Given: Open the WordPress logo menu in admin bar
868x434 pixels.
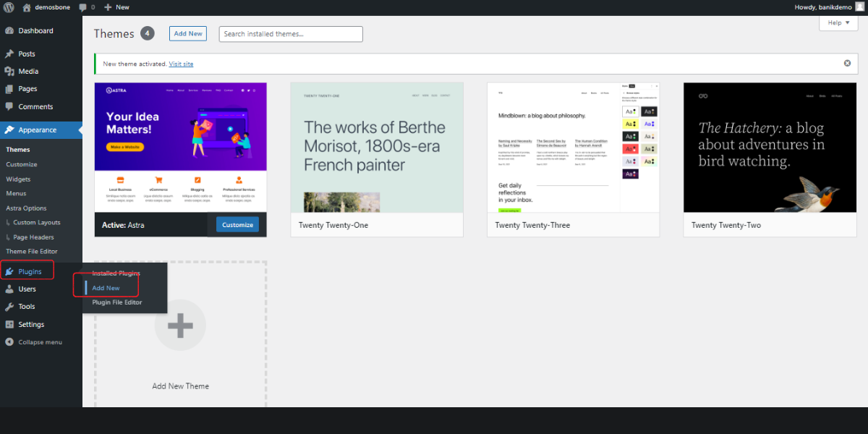Looking at the screenshot, I should 9,7.
